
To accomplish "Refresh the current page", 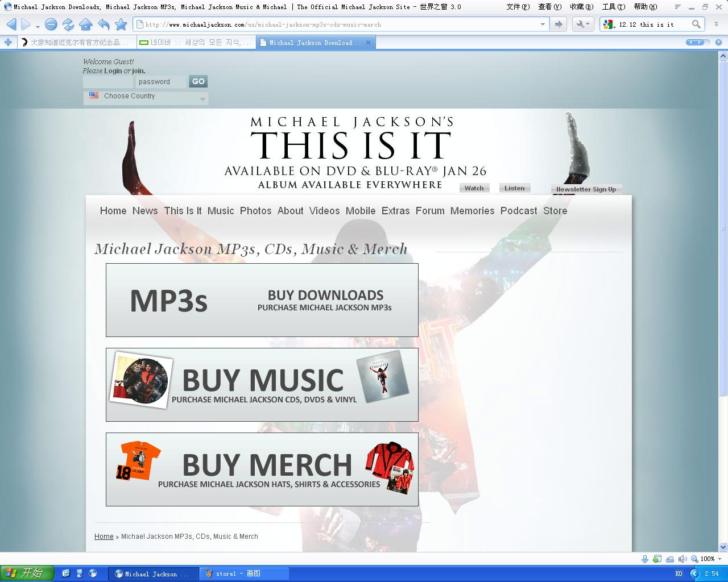I will point(68,25).
